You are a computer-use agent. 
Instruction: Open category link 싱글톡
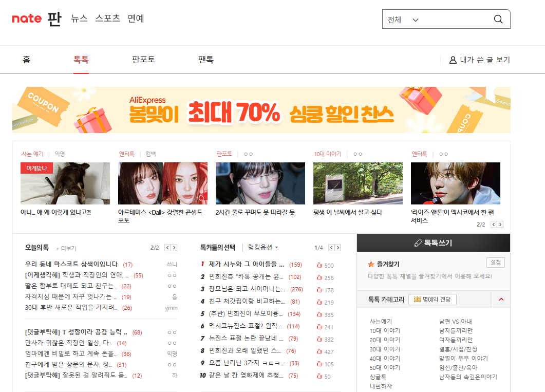click(378, 377)
